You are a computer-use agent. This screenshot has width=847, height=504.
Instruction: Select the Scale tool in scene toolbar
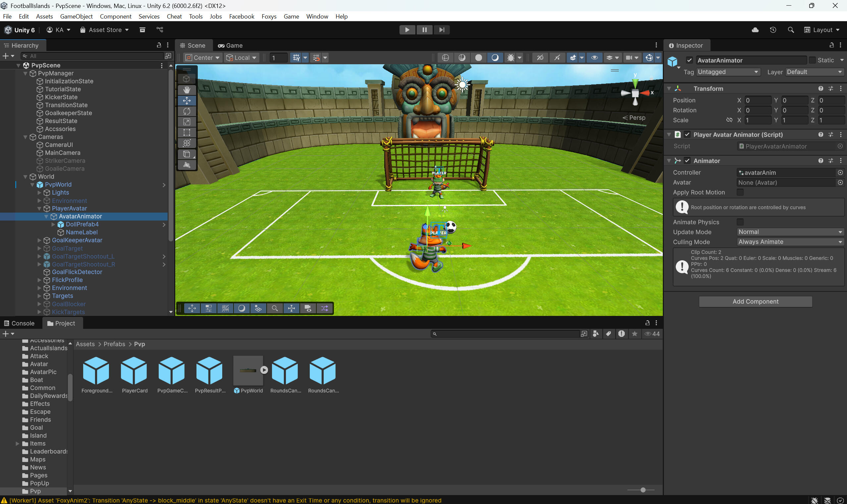[x=186, y=122]
